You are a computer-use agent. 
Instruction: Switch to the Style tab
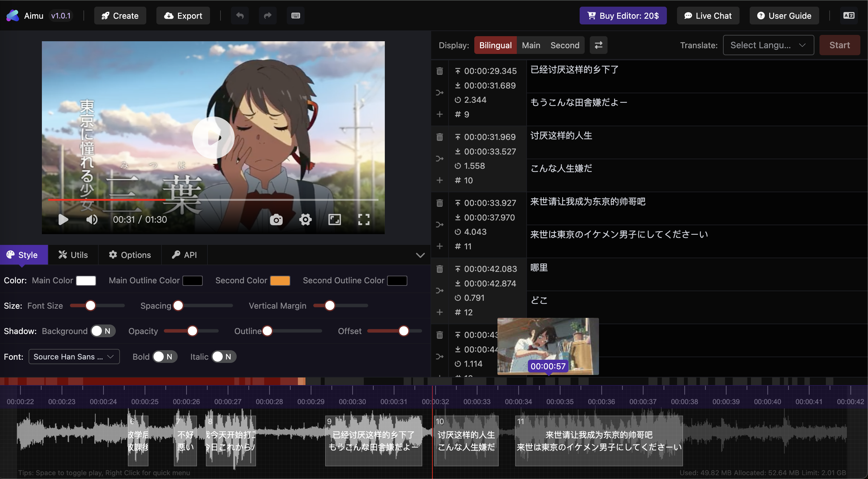pos(23,255)
